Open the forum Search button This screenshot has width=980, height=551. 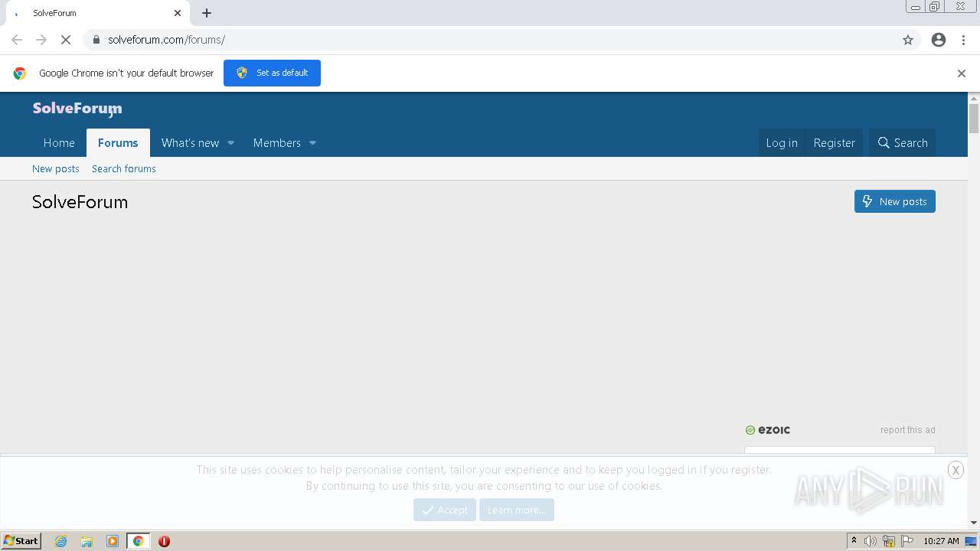tap(903, 143)
